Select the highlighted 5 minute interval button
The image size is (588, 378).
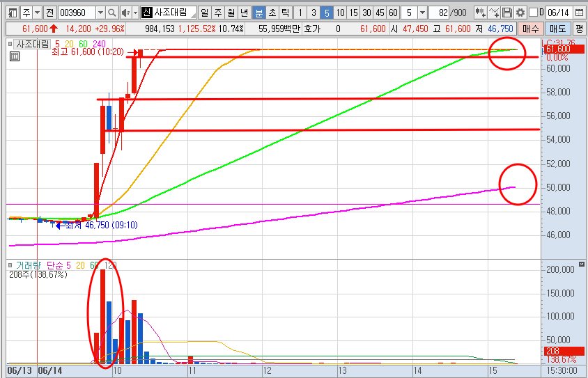point(327,13)
